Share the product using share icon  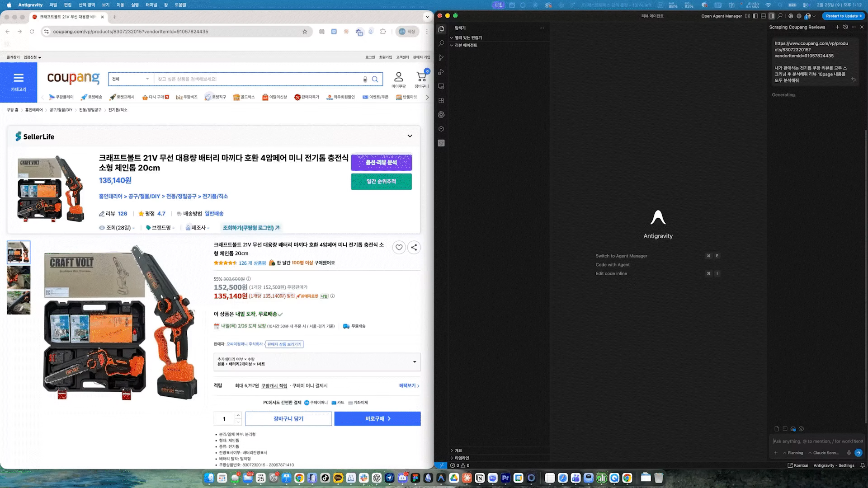414,247
